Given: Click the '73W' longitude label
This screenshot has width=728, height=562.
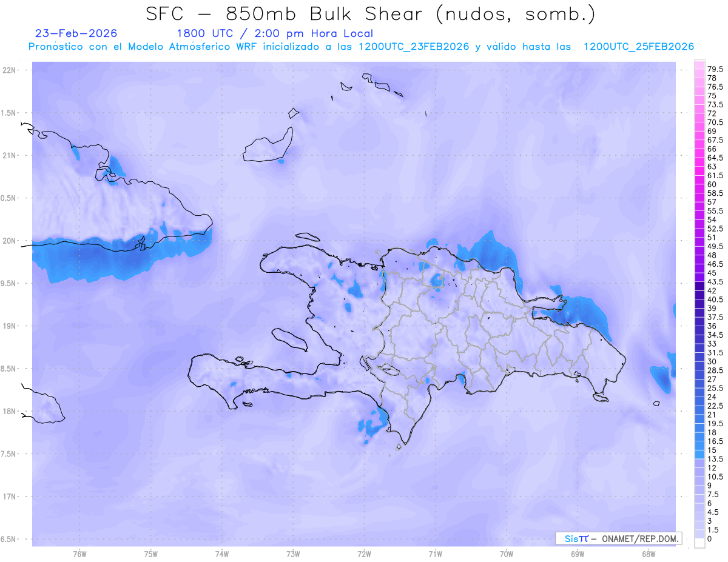Looking at the screenshot, I should click(293, 554).
